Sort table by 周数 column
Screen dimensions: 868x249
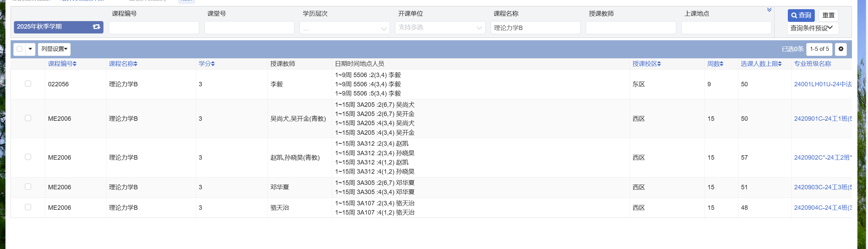point(715,64)
